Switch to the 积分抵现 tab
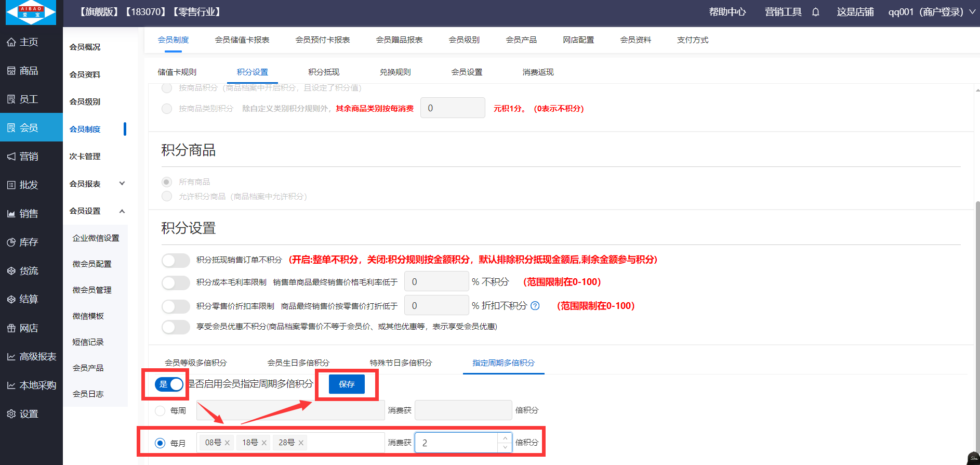980x465 pixels. click(x=323, y=72)
